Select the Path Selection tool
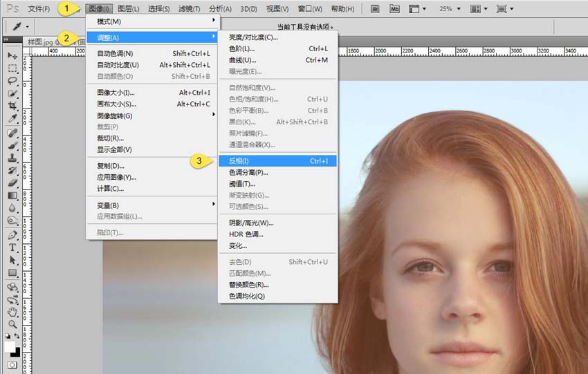The width and height of the screenshot is (588, 374). (12, 260)
